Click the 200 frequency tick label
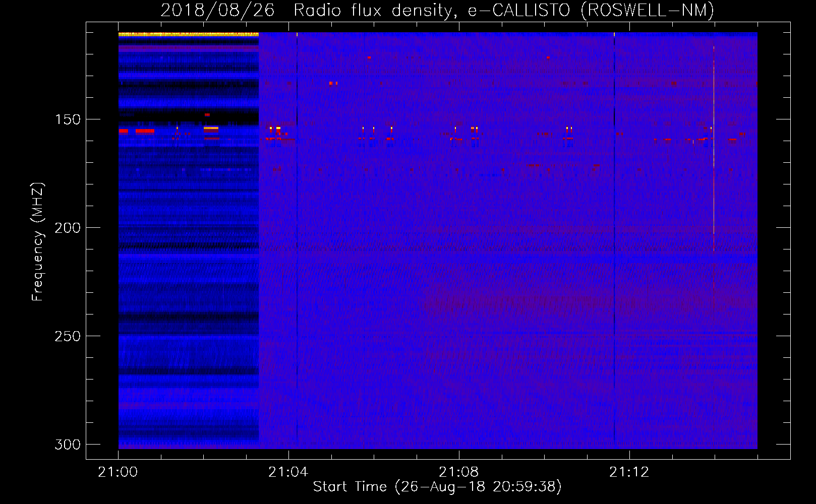The height and width of the screenshot is (504, 816). click(68, 228)
